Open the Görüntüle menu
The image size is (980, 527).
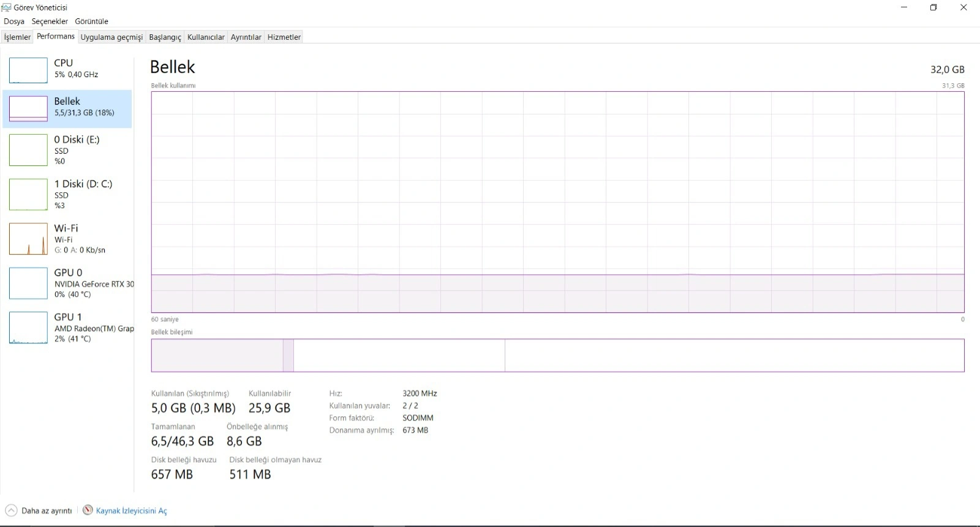pyautogui.click(x=91, y=21)
